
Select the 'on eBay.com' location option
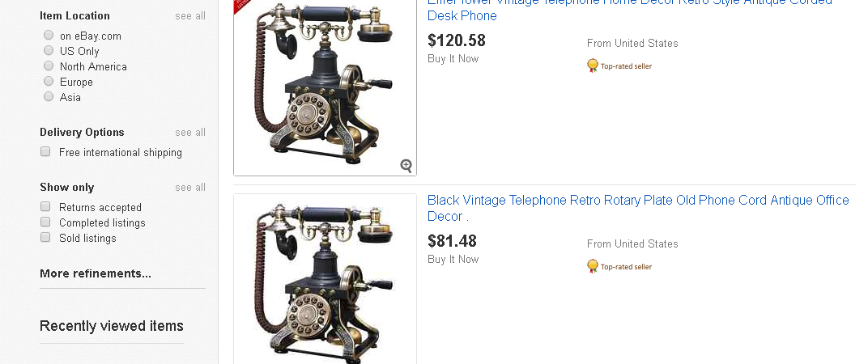[49, 36]
